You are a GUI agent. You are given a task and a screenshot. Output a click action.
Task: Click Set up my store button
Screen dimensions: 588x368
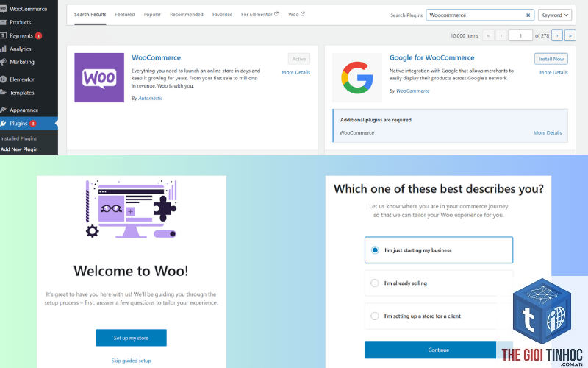pos(131,338)
